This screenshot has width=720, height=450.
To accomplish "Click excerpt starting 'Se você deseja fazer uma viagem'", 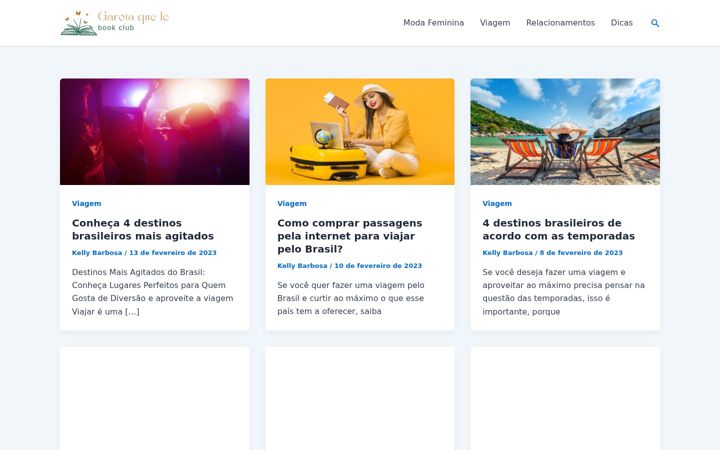I will pos(563,292).
